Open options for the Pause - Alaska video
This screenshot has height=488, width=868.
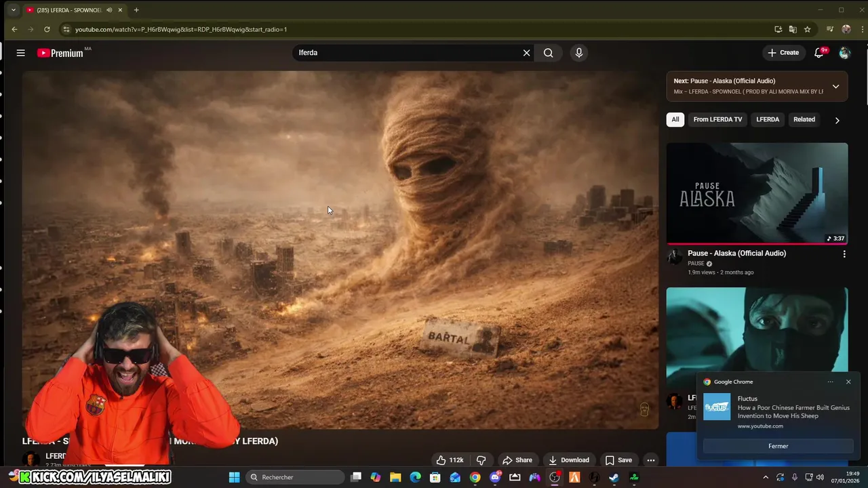point(844,254)
